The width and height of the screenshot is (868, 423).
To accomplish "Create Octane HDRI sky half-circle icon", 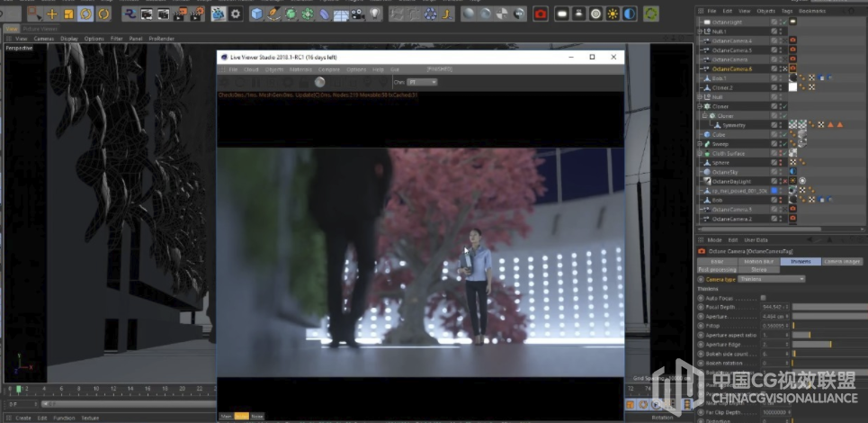I will (x=630, y=13).
